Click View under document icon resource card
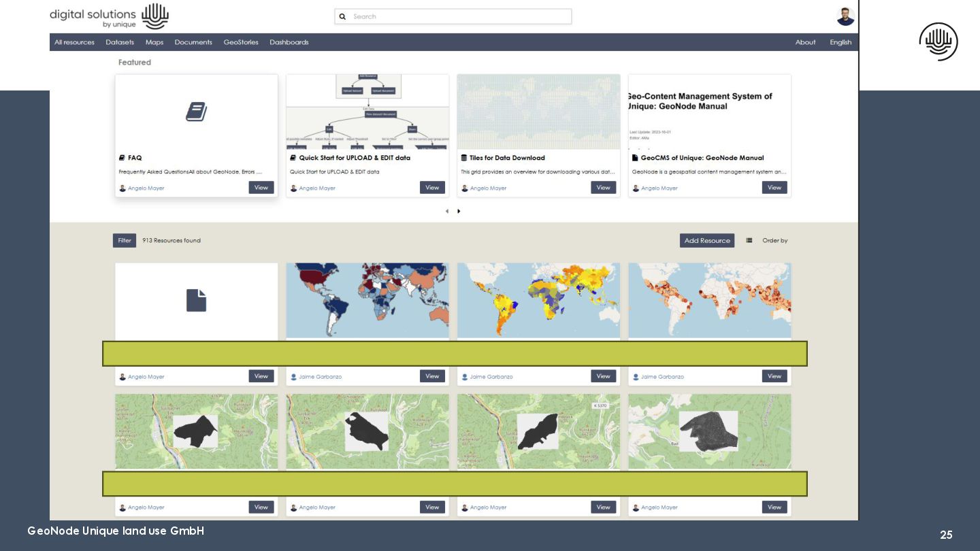This screenshot has height=551, width=980. (261, 376)
